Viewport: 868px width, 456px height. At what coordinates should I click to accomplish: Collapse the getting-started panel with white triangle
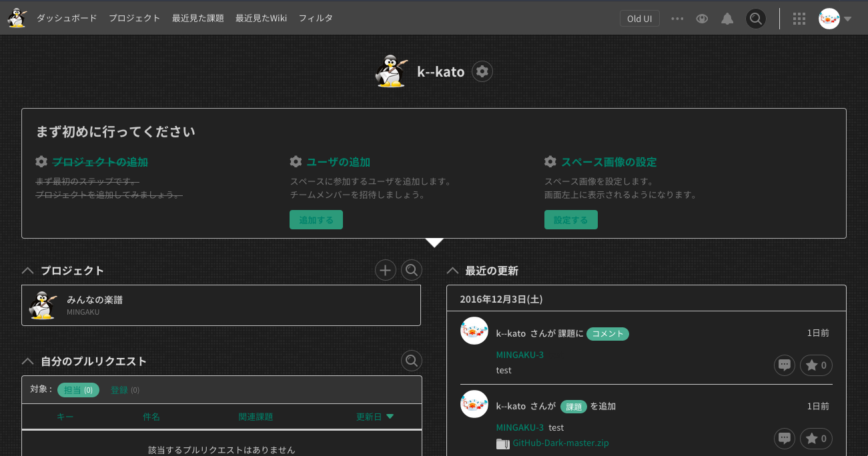tap(434, 243)
